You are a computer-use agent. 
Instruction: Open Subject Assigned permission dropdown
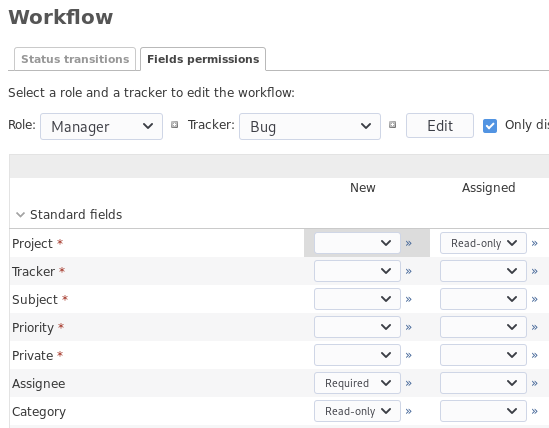[483, 299]
